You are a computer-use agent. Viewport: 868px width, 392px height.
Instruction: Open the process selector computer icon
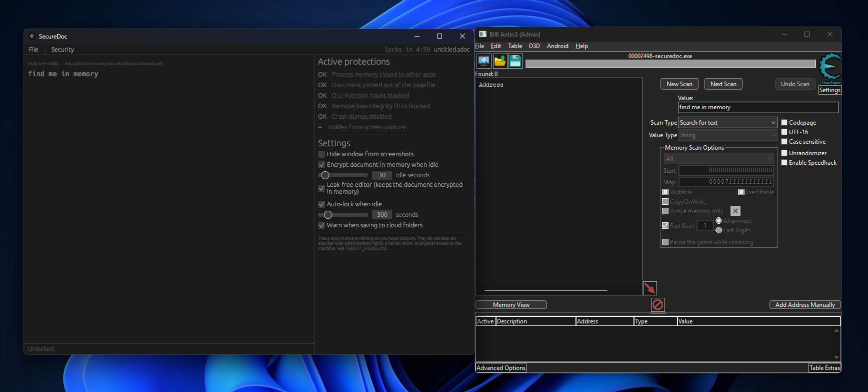click(x=484, y=61)
